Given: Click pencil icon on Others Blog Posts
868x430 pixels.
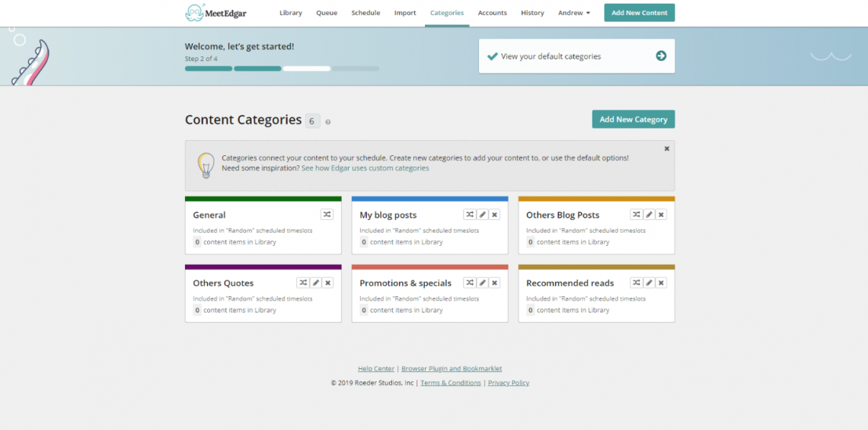Looking at the screenshot, I should 649,215.
